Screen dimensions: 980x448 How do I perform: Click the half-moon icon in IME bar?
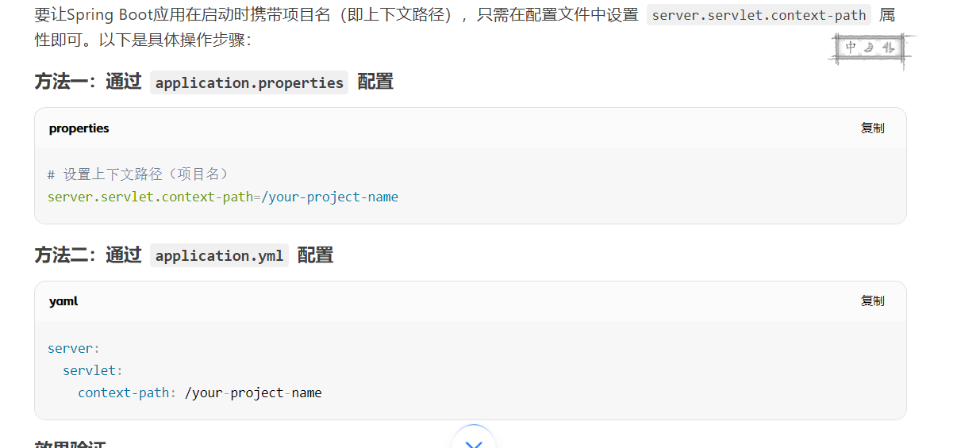coord(869,48)
